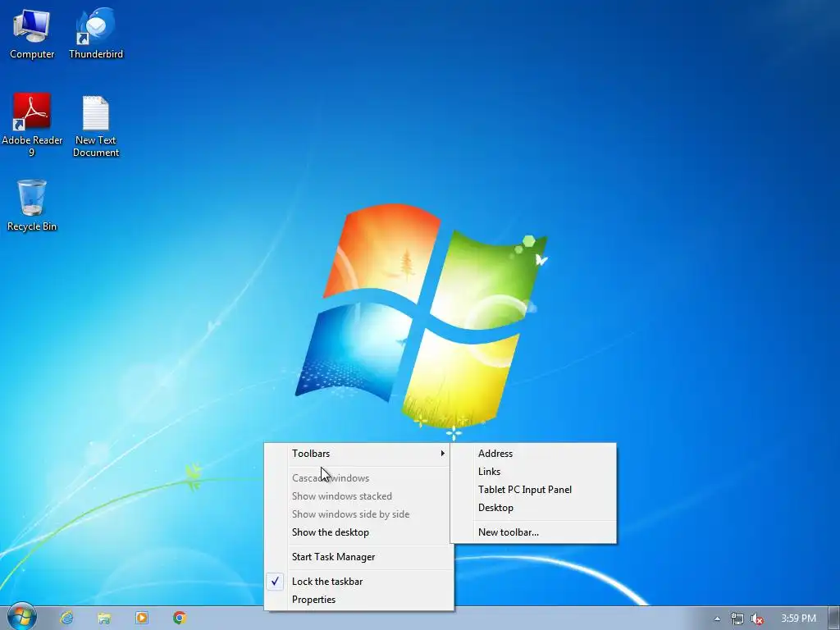The width and height of the screenshot is (840, 630).
Task: Open the clock showing 3:59 PM
Action: point(798,619)
